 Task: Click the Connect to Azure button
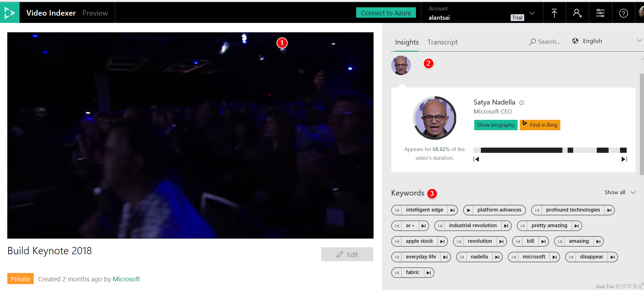coord(386,13)
